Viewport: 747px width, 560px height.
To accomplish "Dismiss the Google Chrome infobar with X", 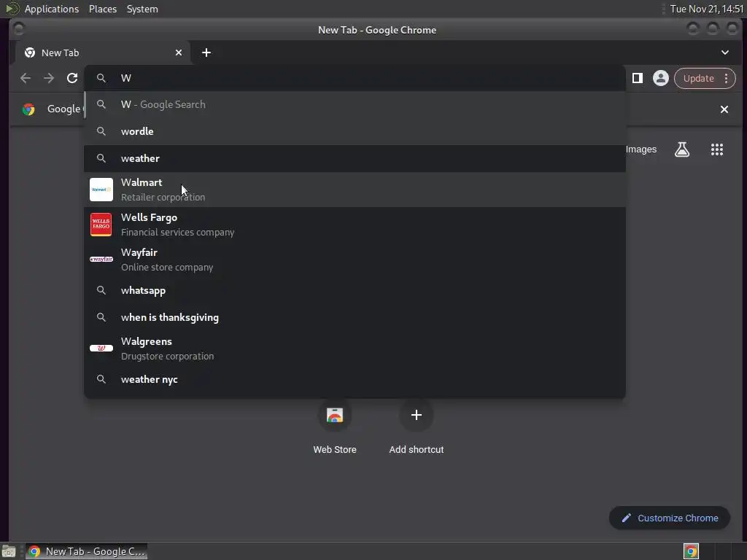I will [x=724, y=109].
